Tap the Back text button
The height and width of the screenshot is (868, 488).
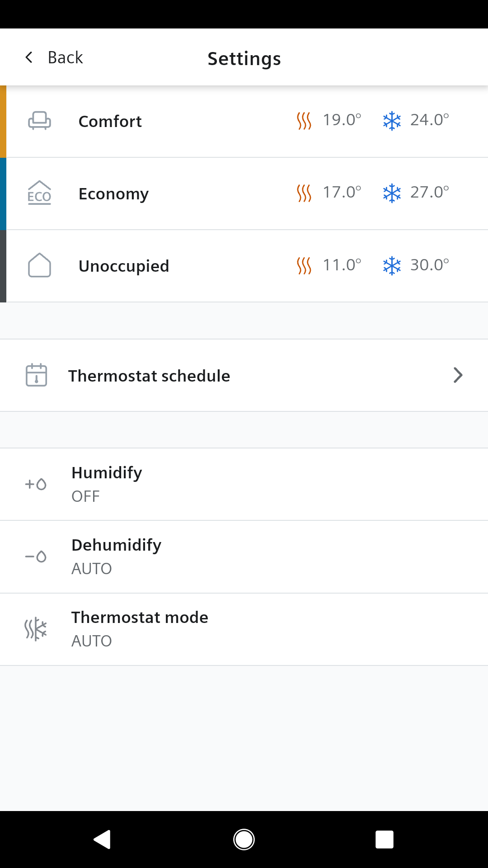(x=66, y=57)
